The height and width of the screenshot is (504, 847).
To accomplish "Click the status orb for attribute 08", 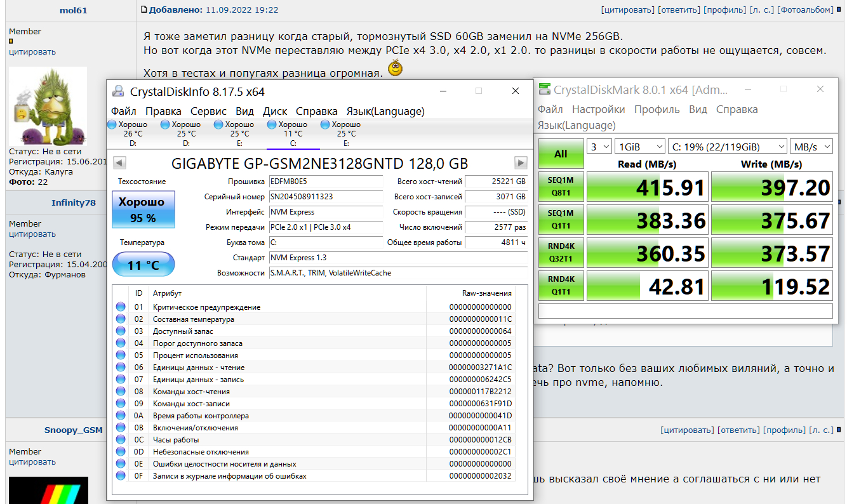I will click(x=121, y=392).
